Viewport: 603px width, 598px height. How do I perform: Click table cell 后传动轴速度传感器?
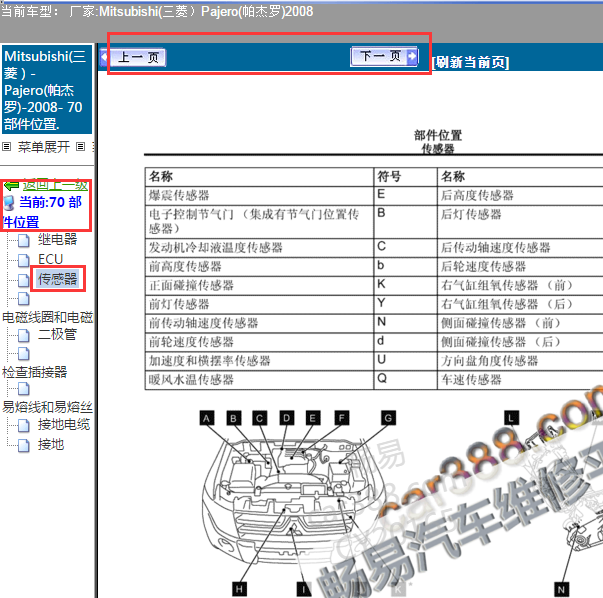(x=520, y=248)
